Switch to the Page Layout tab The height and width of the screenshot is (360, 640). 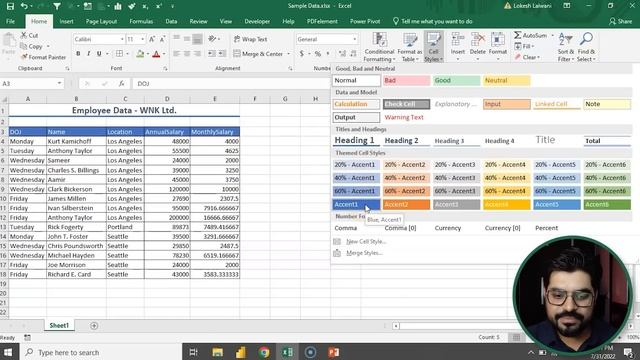pyautogui.click(x=101, y=21)
